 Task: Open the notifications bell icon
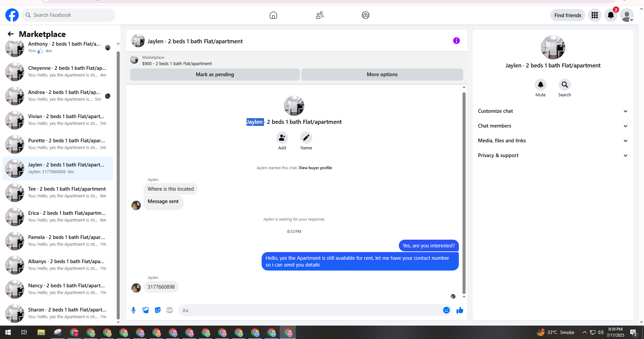click(x=611, y=15)
